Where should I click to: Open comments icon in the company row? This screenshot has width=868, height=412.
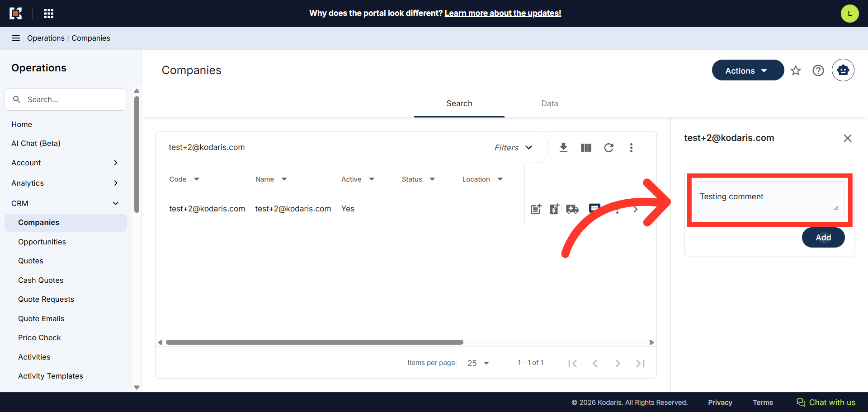click(x=594, y=208)
